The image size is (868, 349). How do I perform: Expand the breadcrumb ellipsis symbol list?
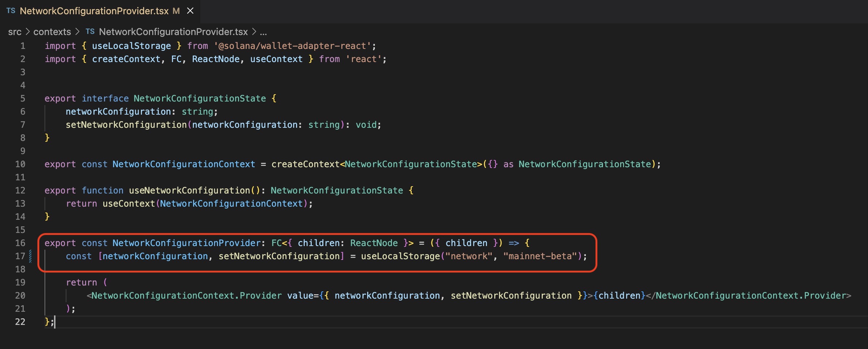pyautogui.click(x=263, y=32)
